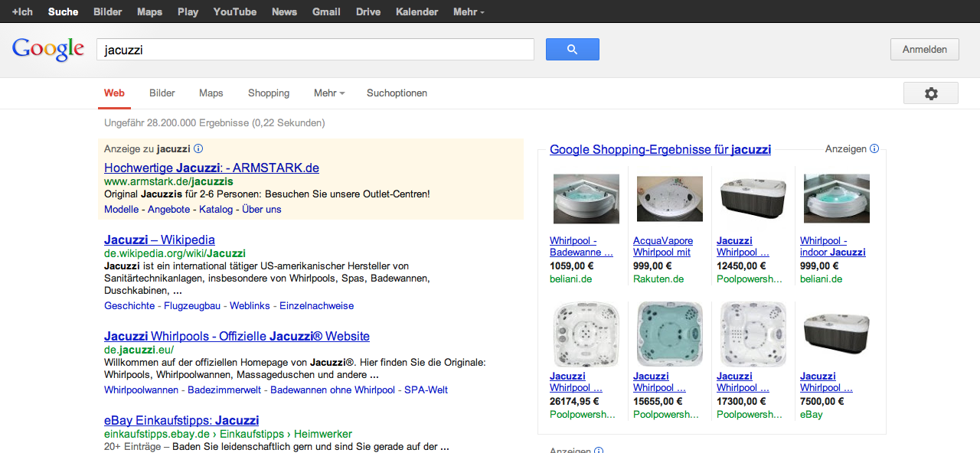The height and width of the screenshot is (453, 980).
Task: Switch to the Bilder search tab
Action: tap(162, 93)
